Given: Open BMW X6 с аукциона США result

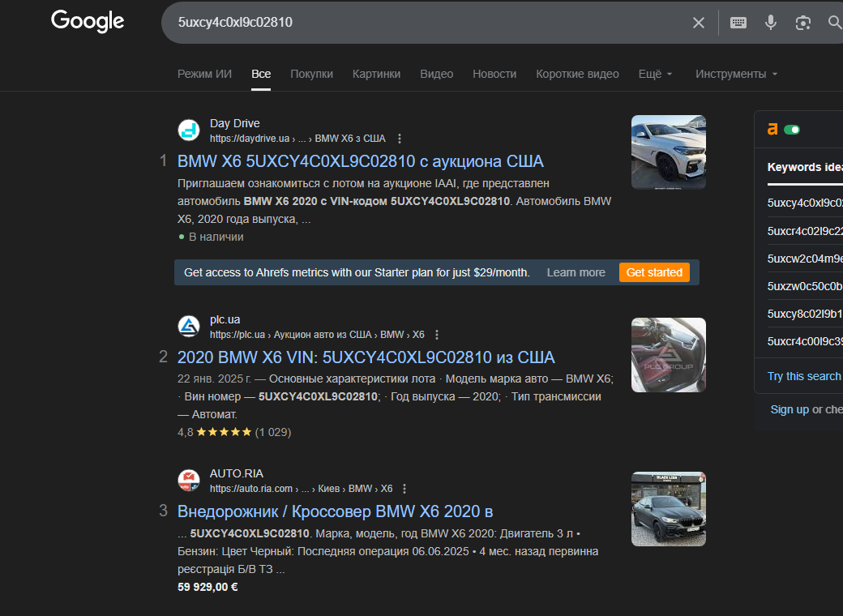Looking at the screenshot, I should (x=361, y=161).
